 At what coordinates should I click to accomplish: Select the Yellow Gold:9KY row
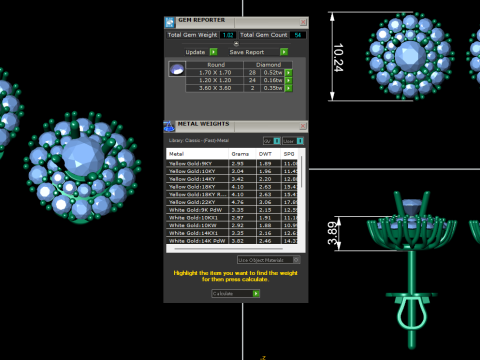[232, 164]
